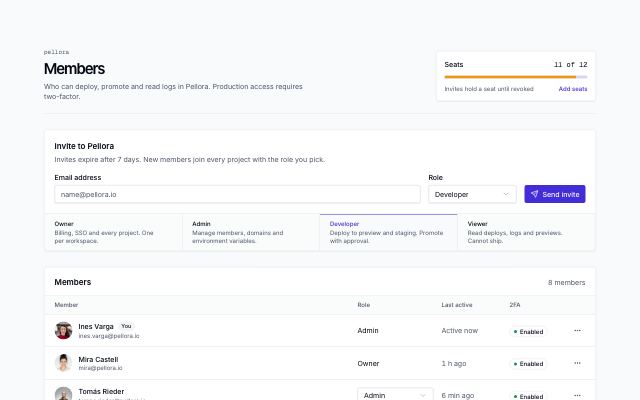640x400 pixels.
Task: Click the "8 members" count text
Action: click(567, 282)
